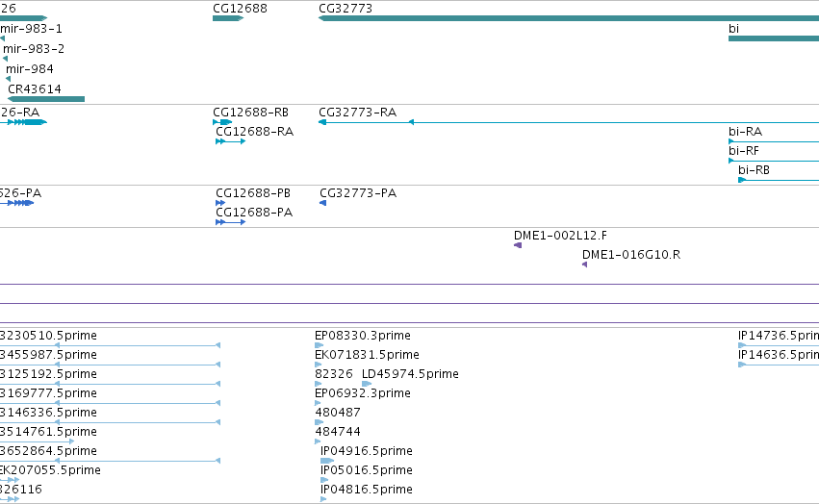Click the 3169777.5prime EST label
The image size is (819, 504).
tap(48, 393)
